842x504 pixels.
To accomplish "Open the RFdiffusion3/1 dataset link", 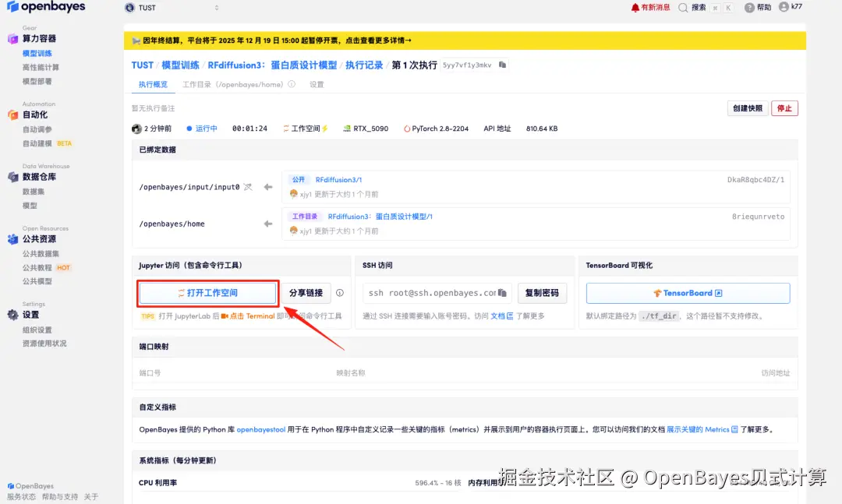I will coord(338,180).
